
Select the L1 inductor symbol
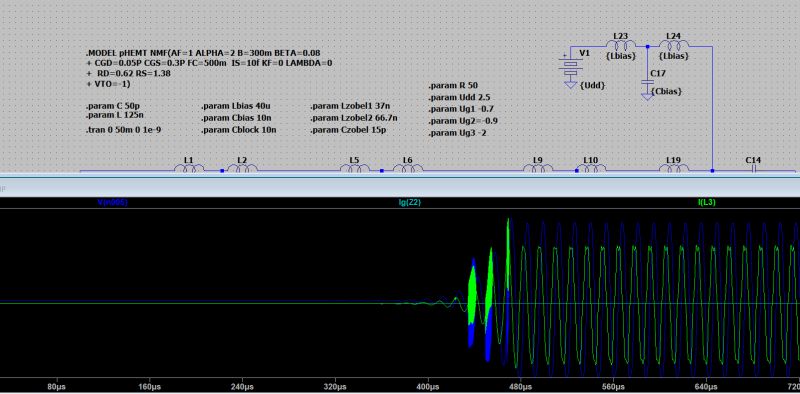(x=189, y=168)
